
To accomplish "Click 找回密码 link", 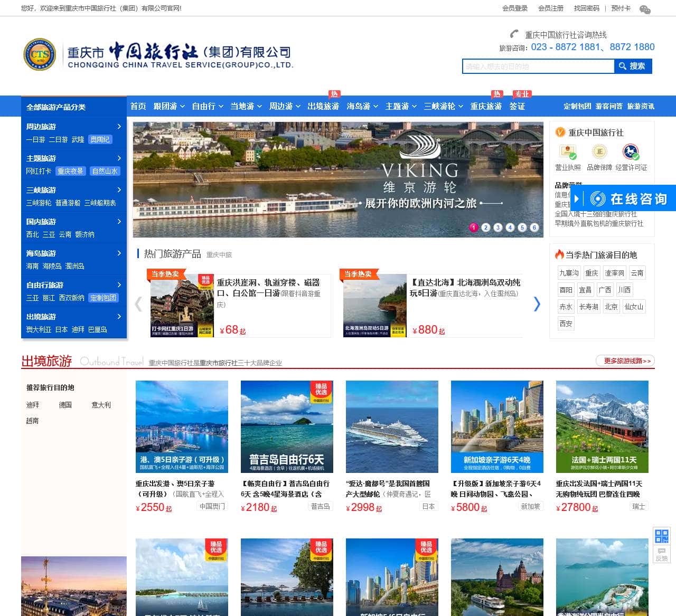I will coord(587,8).
